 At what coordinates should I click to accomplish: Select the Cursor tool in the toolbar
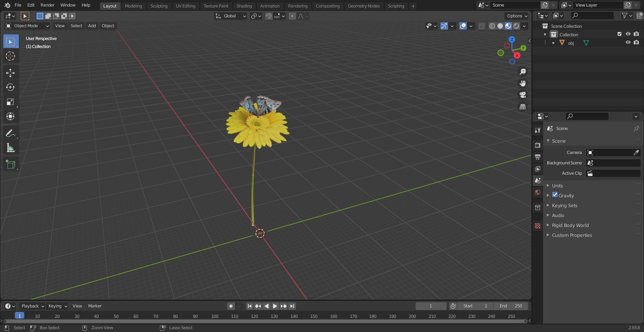coord(10,56)
